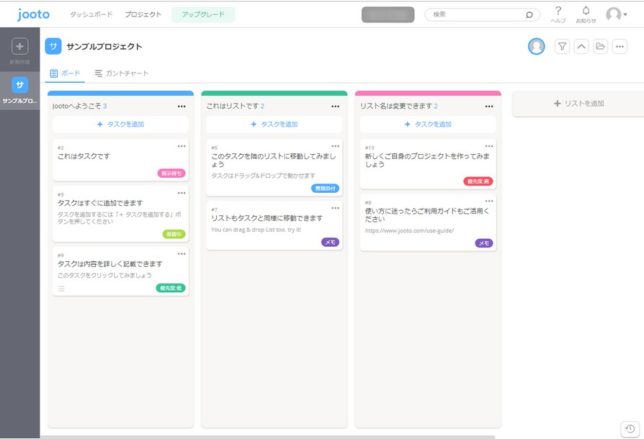This screenshot has height=439, width=644.
Task: Click the リスト名は変更できます list title
Action: pos(396,106)
